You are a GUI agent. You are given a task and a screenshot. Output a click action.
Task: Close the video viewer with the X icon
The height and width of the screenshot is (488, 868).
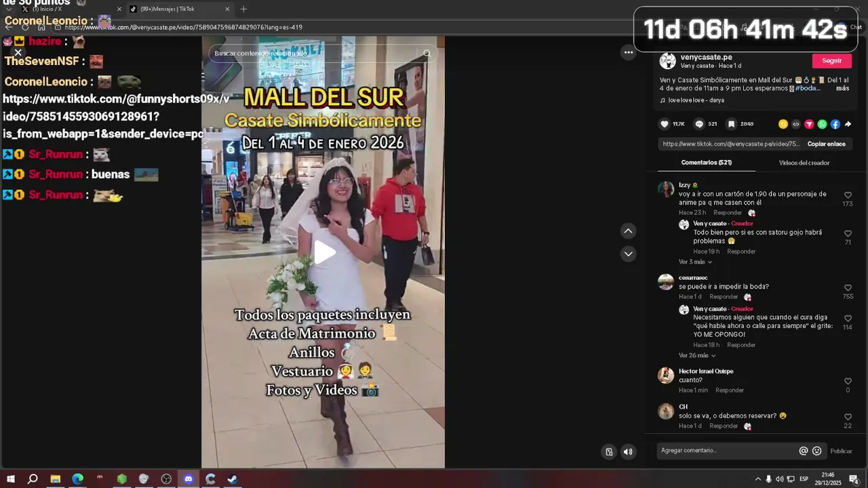tap(18, 52)
